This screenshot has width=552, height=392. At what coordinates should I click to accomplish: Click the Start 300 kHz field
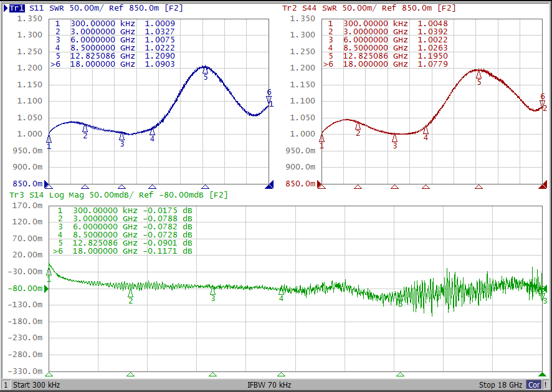click(37, 385)
